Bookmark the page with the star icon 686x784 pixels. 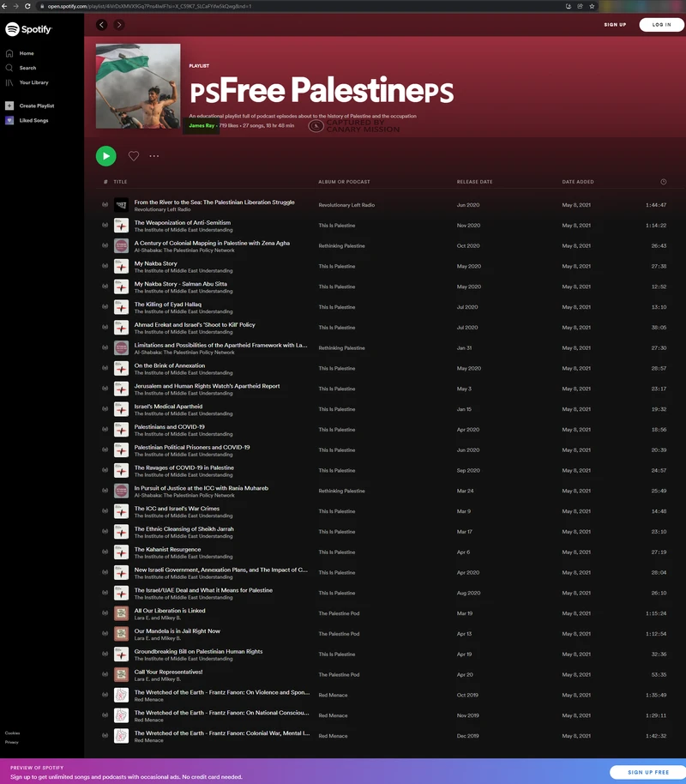[x=592, y=7]
